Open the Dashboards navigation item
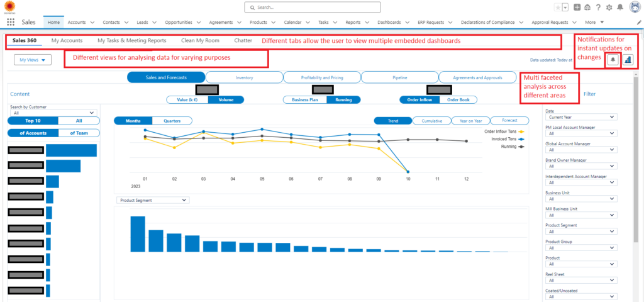644x302 pixels. (389, 22)
